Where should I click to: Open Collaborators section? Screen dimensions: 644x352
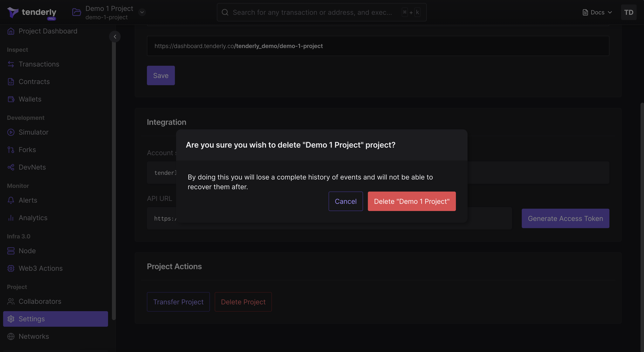(40, 301)
